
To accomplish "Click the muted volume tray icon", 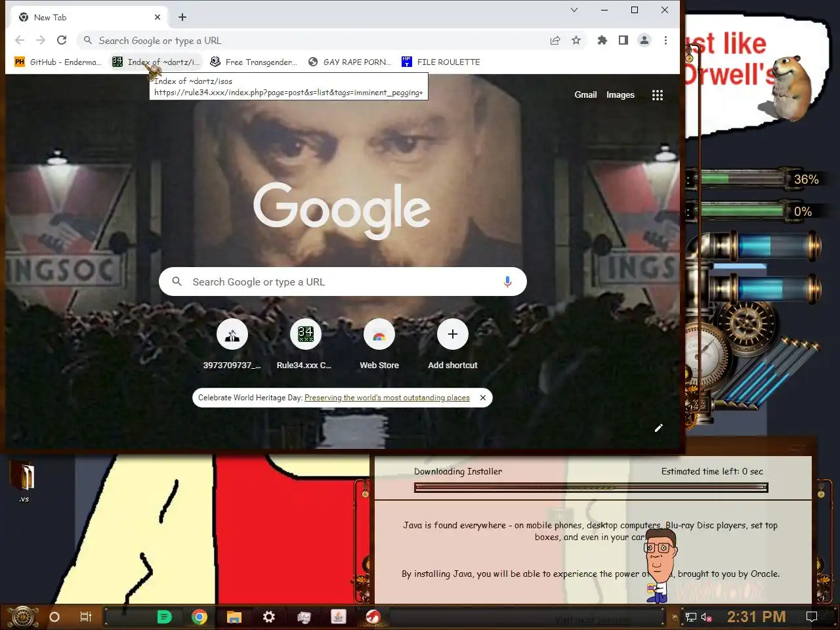I will [707, 617].
